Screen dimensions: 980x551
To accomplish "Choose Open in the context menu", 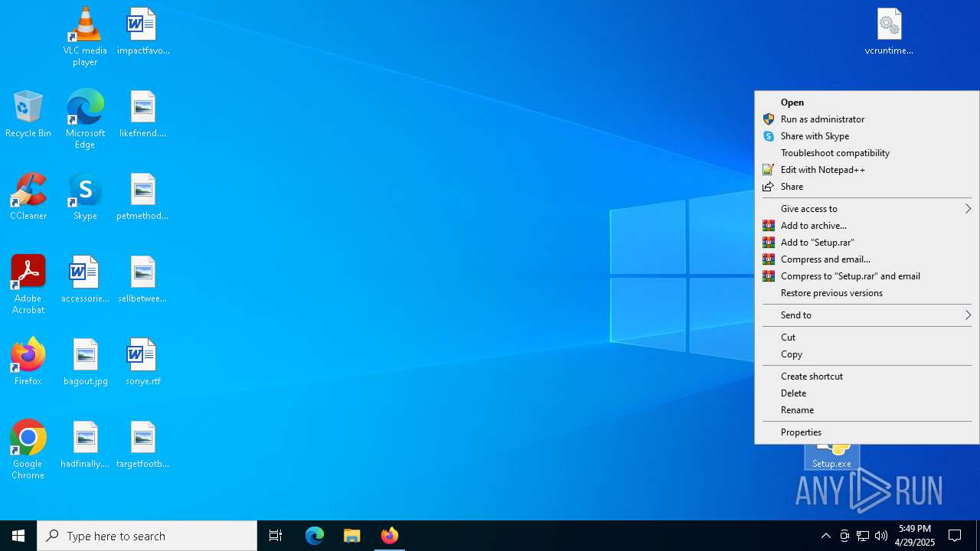I will click(867, 103).
